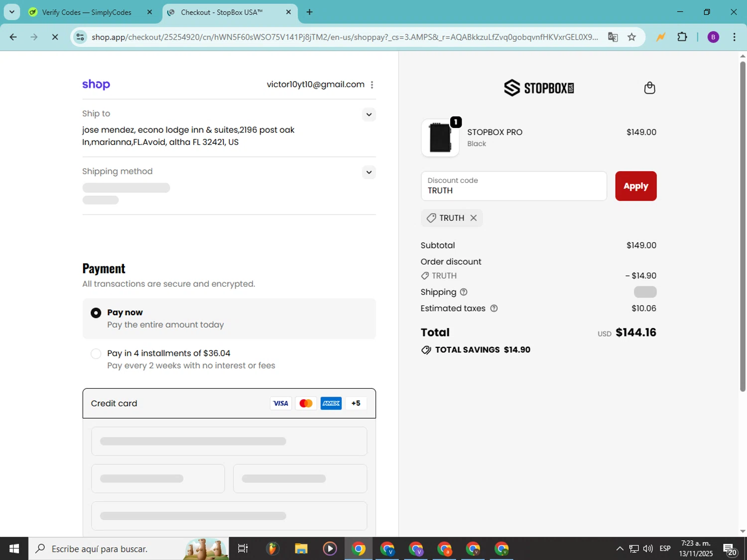The height and width of the screenshot is (560, 747).
Task: Switch to the Checkout - StopBox USA tab
Action: coord(230,12)
